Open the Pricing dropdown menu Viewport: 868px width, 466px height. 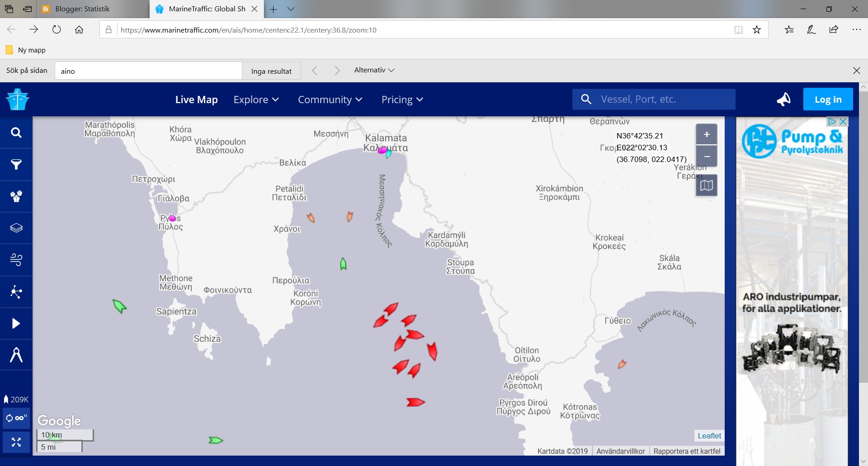pos(402,100)
